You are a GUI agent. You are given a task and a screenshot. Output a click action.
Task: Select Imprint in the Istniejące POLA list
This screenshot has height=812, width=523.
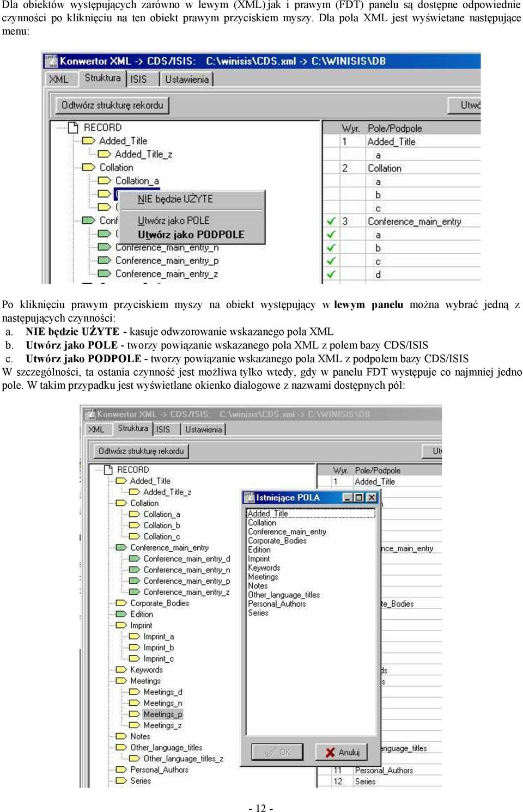pyautogui.click(x=258, y=559)
